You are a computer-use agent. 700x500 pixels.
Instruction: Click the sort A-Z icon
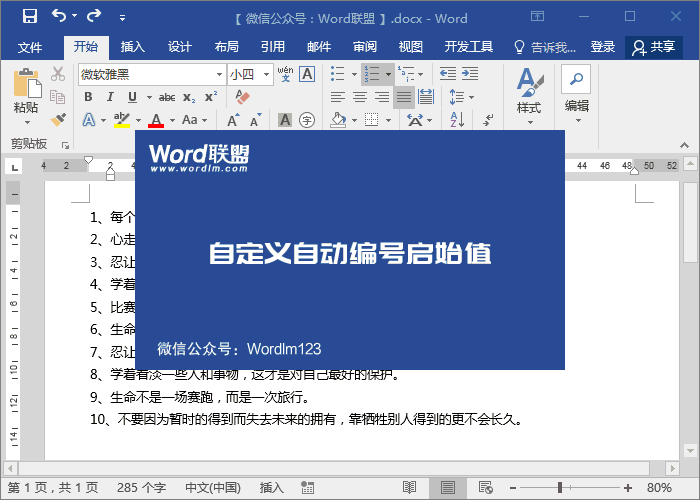[457, 120]
